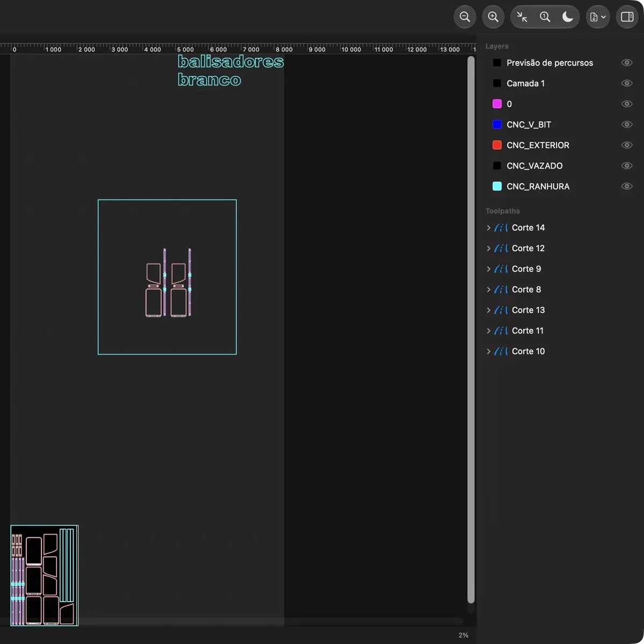Expand the Corte 10 toolpath
Screen dimensions: 644x644
point(488,351)
